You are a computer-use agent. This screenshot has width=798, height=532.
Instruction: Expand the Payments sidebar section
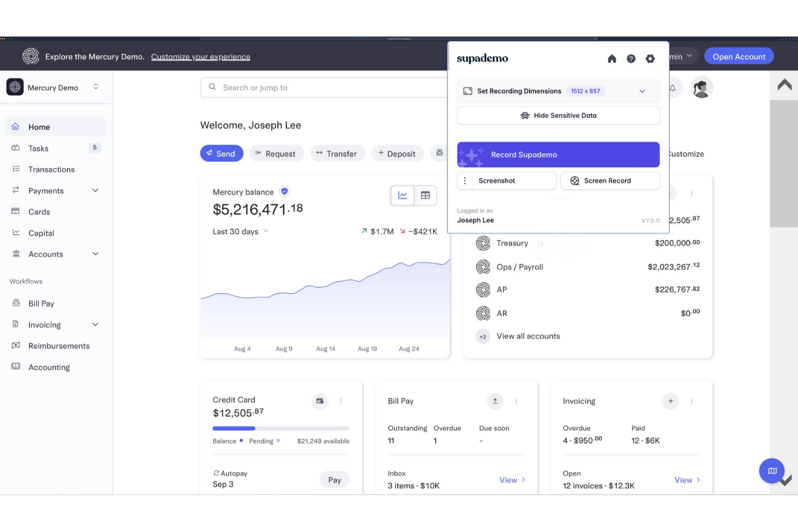95,190
